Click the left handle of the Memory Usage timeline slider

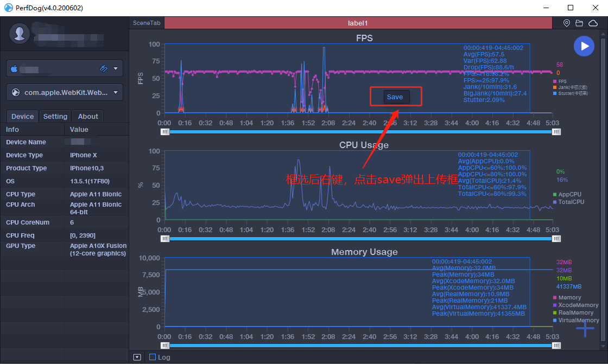click(x=165, y=346)
